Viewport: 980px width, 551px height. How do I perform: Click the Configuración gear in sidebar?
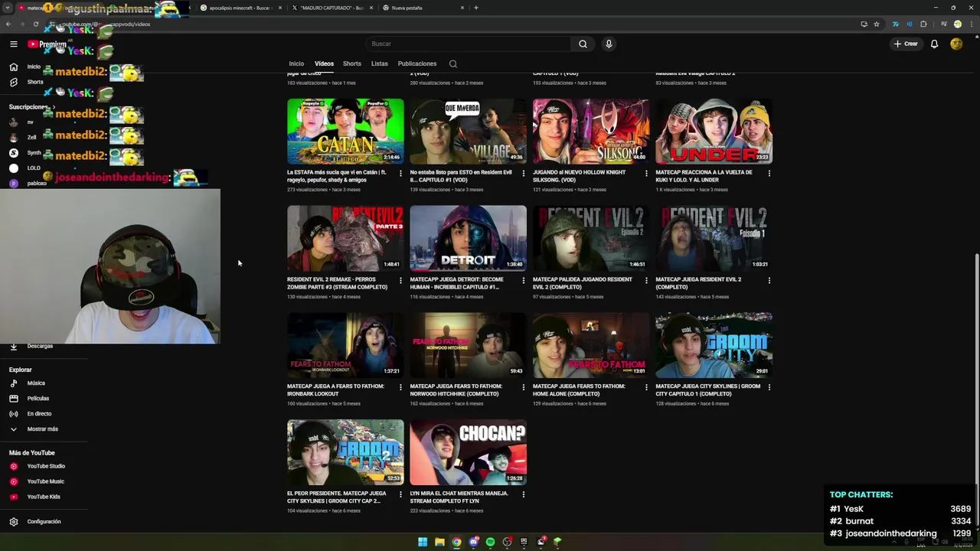(13, 521)
